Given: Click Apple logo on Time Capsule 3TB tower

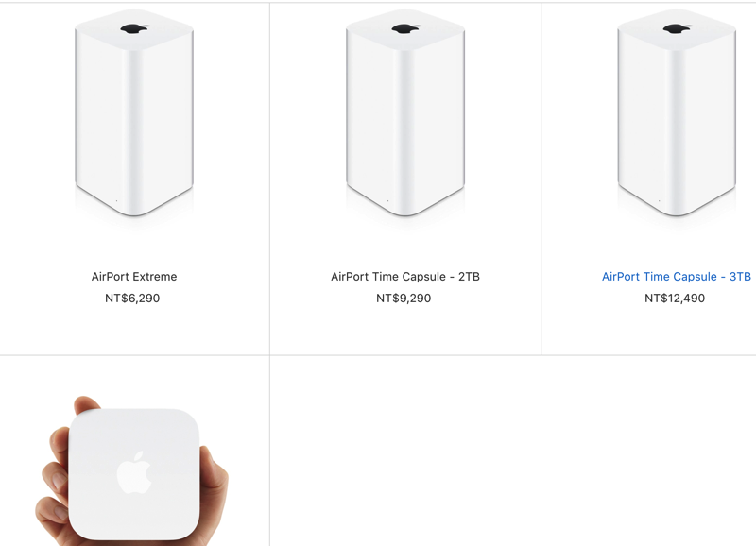Looking at the screenshot, I should pyautogui.click(x=678, y=29).
